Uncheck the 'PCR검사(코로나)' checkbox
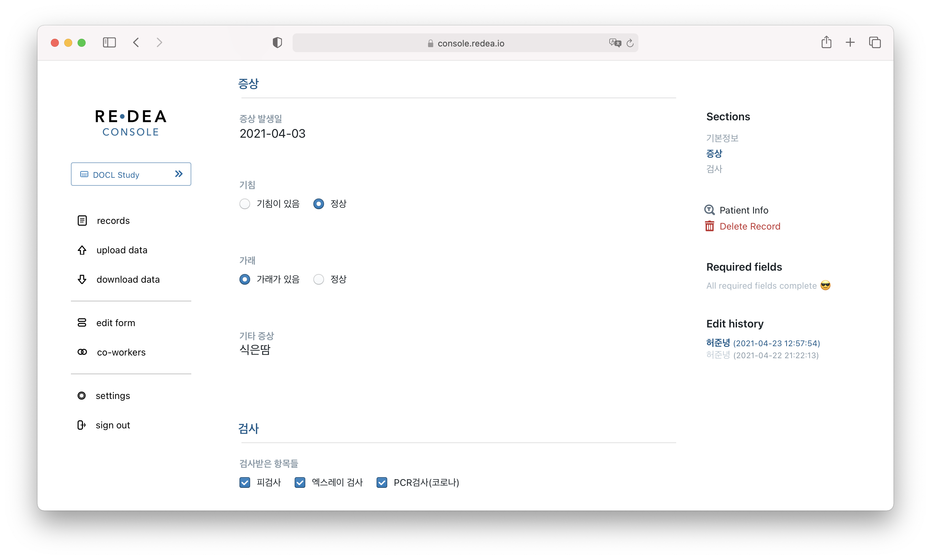The height and width of the screenshot is (560, 931). (x=382, y=482)
